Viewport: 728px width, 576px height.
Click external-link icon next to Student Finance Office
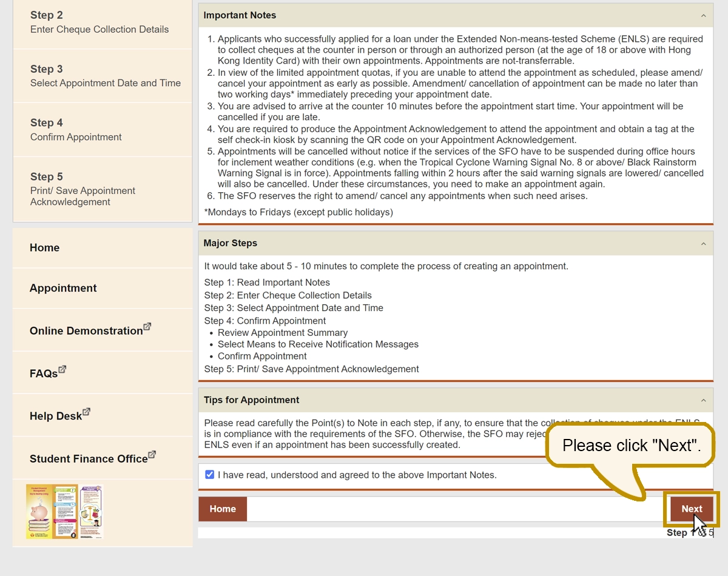(152, 454)
